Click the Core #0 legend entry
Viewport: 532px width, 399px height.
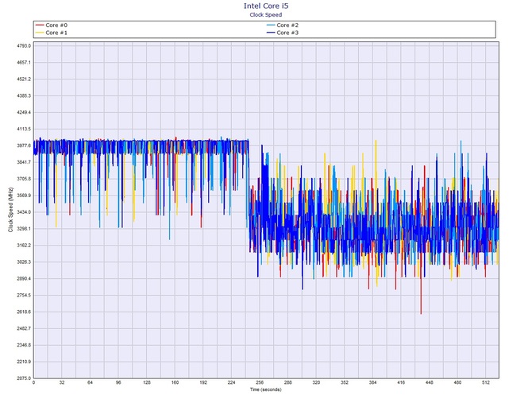52,25
